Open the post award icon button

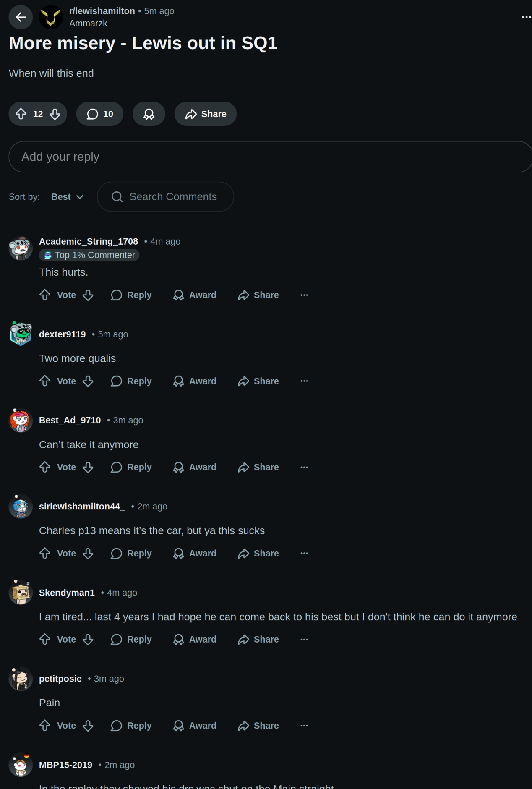(149, 114)
